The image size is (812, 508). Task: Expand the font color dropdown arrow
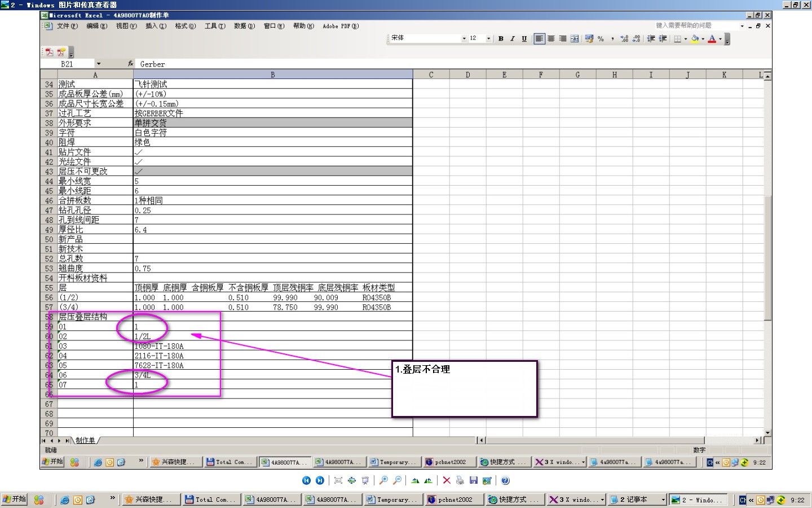pos(720,38)
